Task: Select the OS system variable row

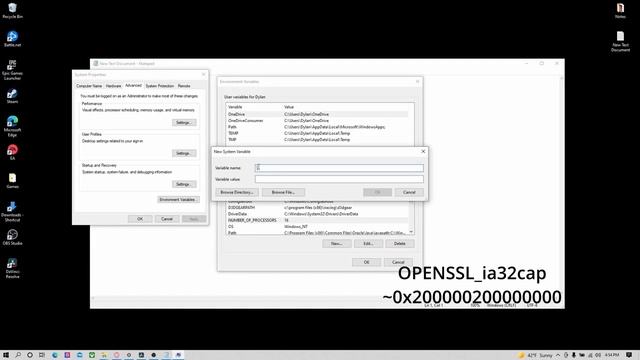Action: point(317,227)
